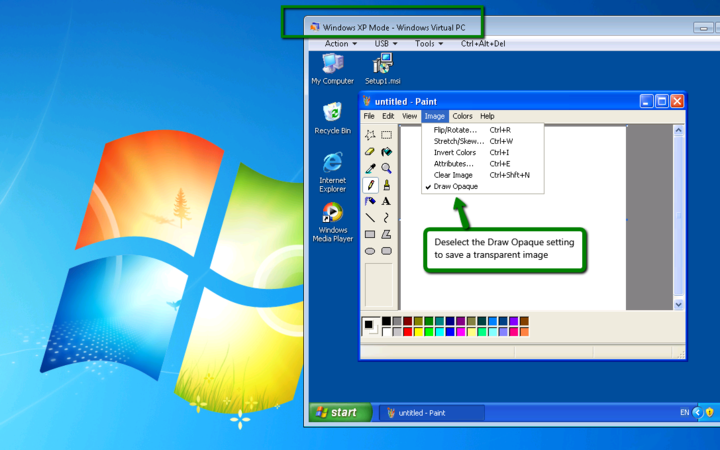720x450 pixels.
Task: Open Attributes dialog from Image menu
Action: click(482, 164)
